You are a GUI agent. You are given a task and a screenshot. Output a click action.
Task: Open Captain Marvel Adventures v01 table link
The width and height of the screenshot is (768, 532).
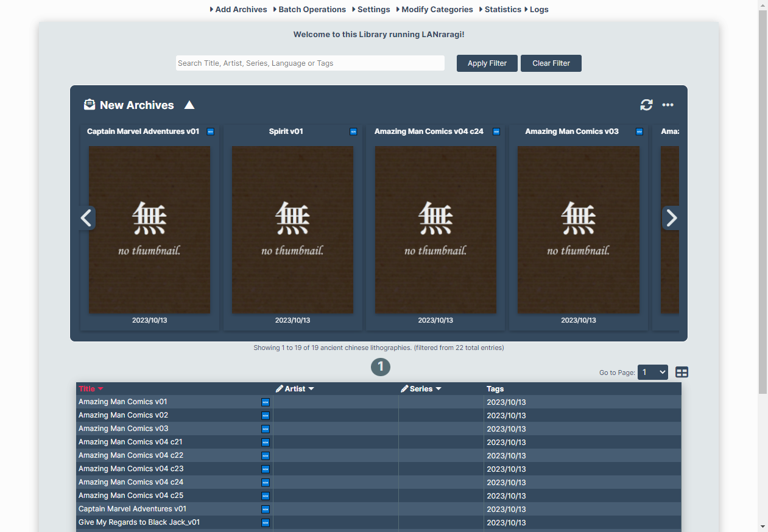point(133,509)
